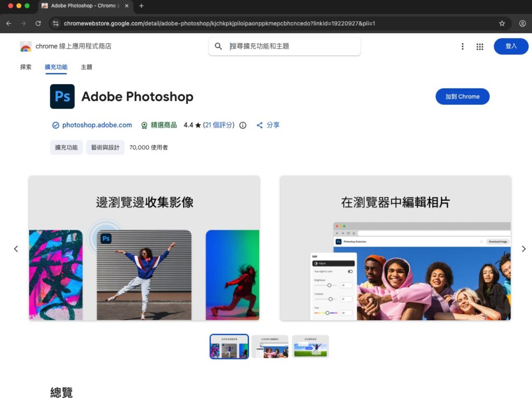Click the 加到 Chrome button
This screenshot has width=532, height=402.
point(462,97)
